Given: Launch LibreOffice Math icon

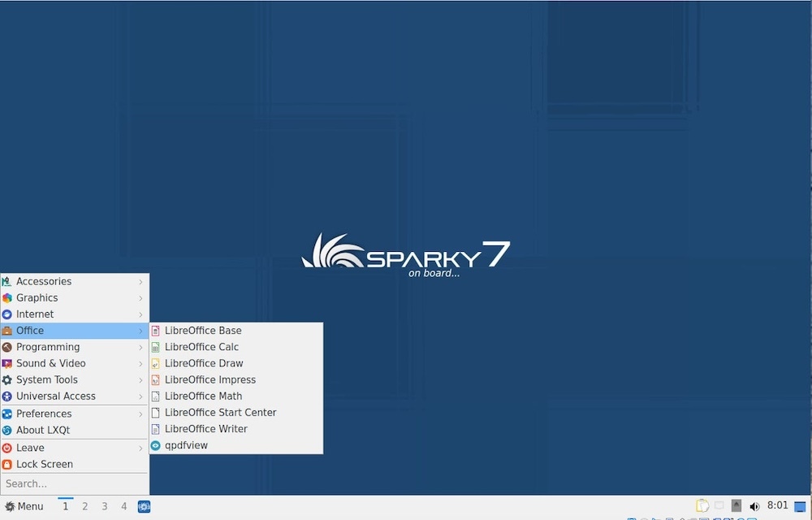Looking at the screenshot, I should click(155, 396).
